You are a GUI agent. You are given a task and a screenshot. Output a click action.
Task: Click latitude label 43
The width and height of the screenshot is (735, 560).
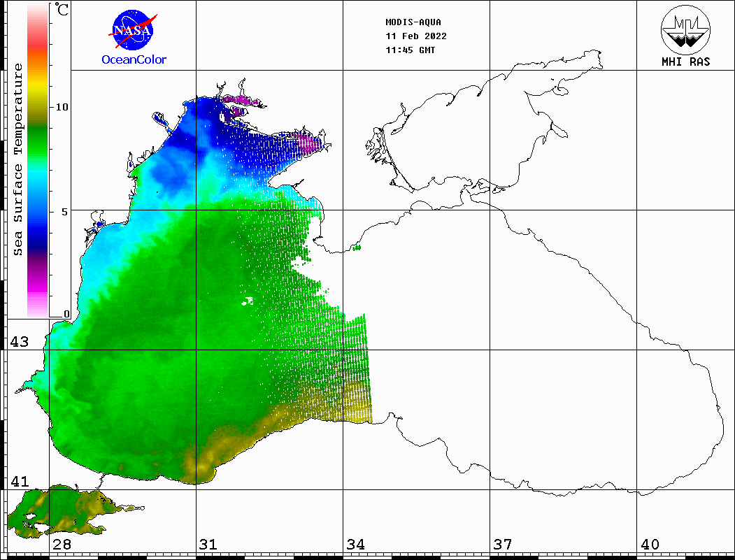coord(19,342)
